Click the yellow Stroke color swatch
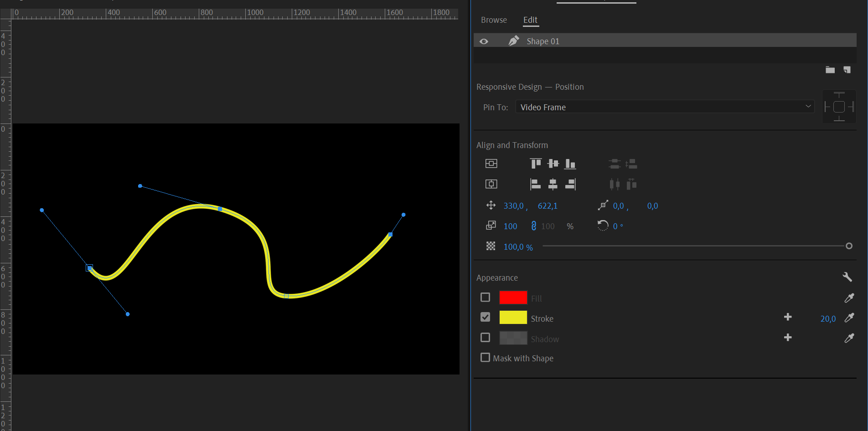 pos(513,317)
